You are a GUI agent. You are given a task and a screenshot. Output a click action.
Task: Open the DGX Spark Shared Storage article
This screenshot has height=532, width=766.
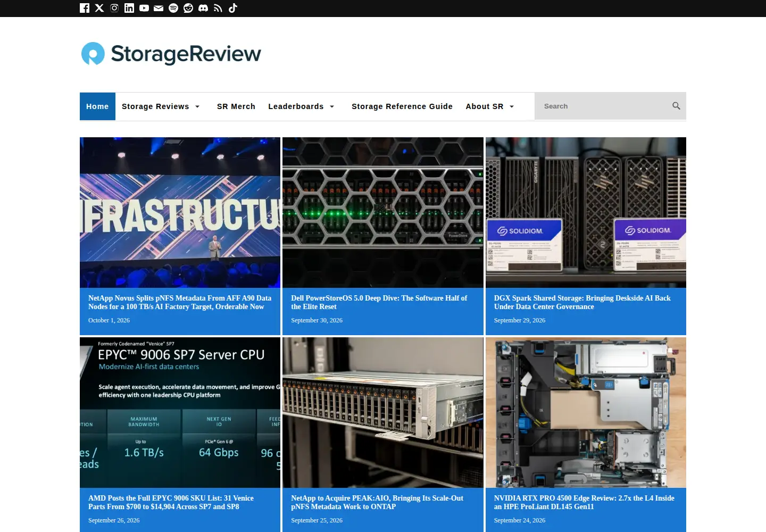pyautogui.click(x=582, y=302)
